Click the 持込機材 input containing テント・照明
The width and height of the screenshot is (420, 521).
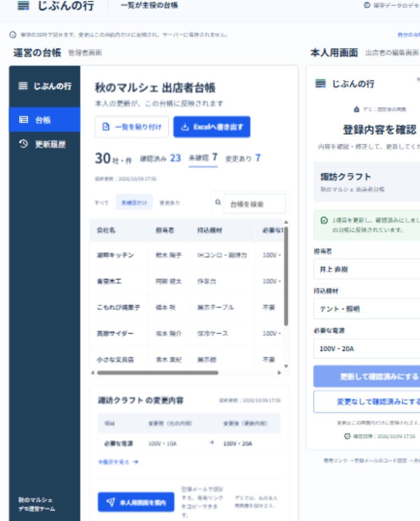point(367,308)
